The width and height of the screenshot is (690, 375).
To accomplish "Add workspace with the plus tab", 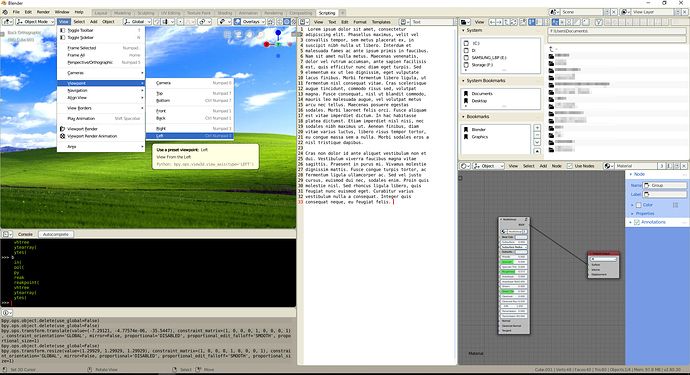I will point(342,13).
